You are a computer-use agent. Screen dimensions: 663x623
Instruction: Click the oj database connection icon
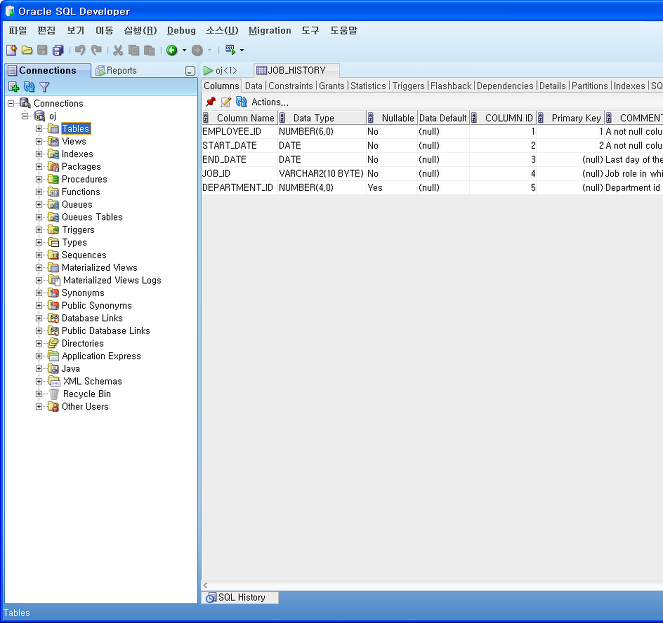click(x=40, y=116)
